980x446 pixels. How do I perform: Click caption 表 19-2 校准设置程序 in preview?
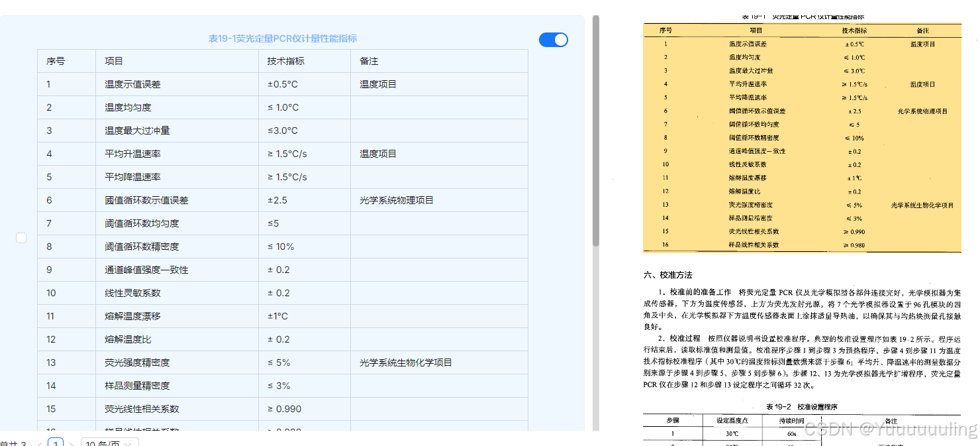(801, 406)
